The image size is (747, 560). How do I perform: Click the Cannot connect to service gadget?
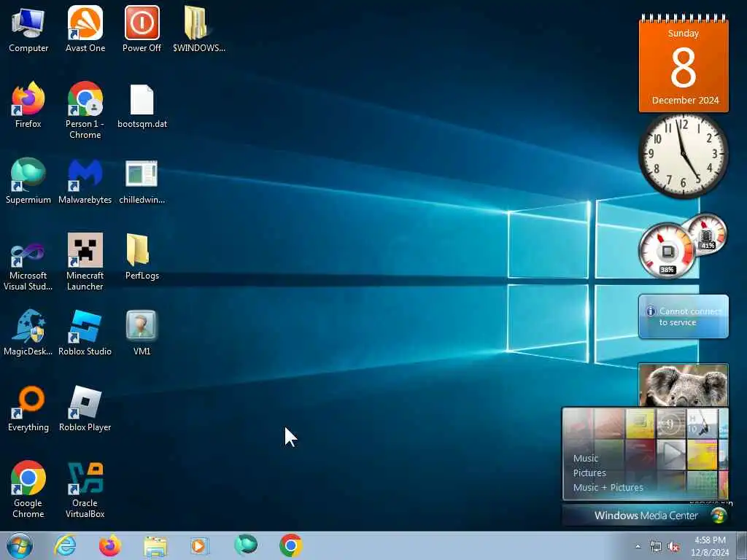(x=683, y=316)
